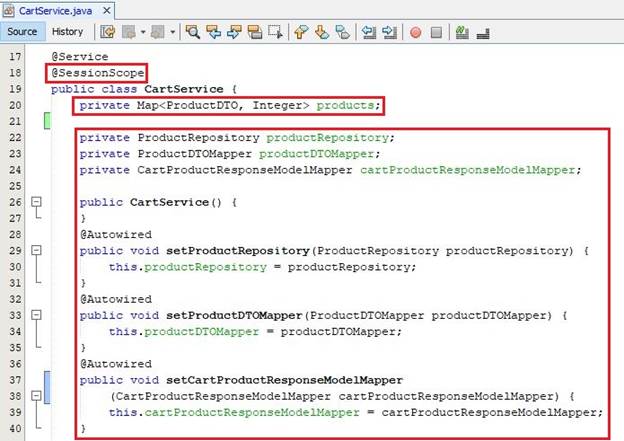Viewport: 624px width, 441px height.
Task: Click the Find Selection magnifier icon
Action: (193, 32)
